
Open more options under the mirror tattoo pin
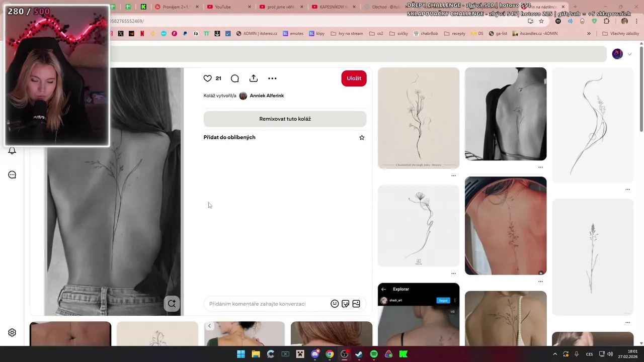(x=540, y=281)
